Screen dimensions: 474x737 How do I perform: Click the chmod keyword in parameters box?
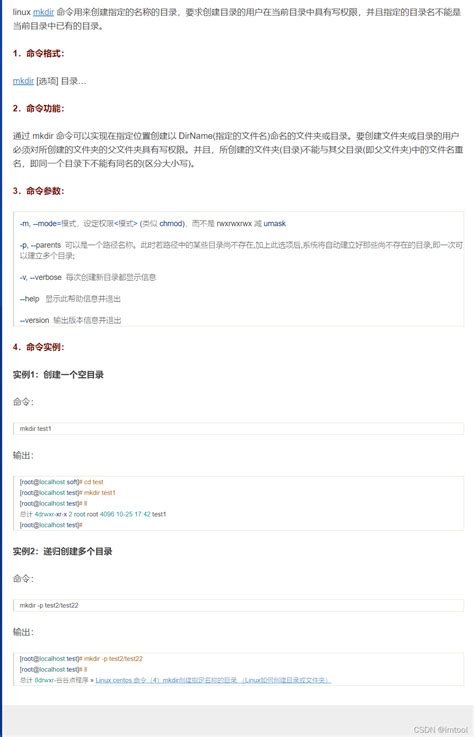[171, 224]
